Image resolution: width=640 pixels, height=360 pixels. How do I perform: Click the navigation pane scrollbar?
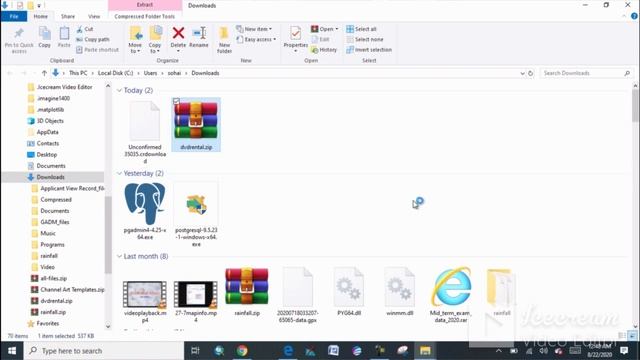(108, 235)
